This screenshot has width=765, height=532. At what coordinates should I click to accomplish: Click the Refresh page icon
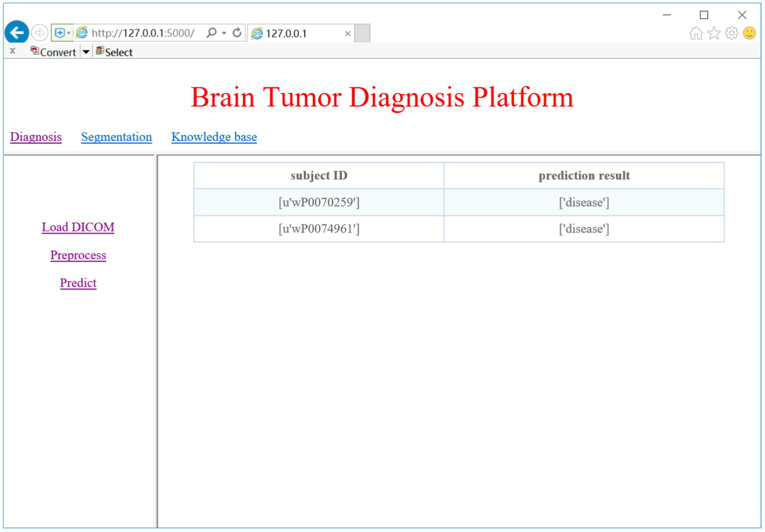(237, 33)
